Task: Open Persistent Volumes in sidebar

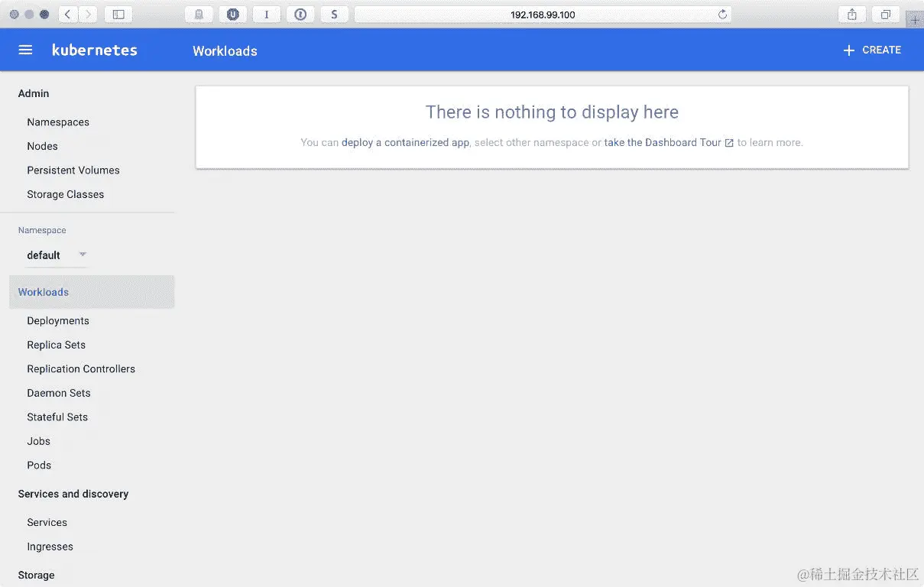Action: coord(73,170)
